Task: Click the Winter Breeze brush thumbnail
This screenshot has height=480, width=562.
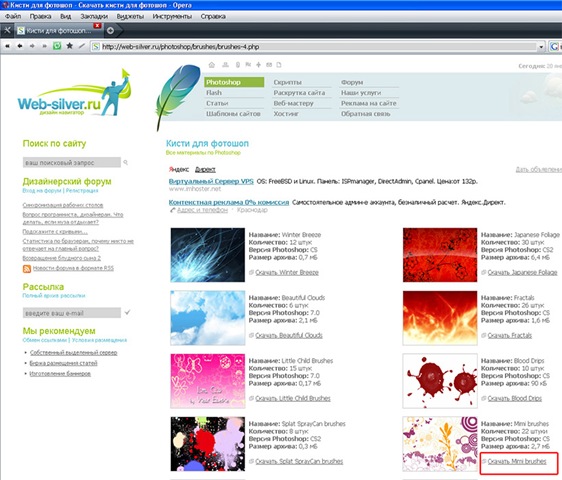Action: tap(208, 255)
